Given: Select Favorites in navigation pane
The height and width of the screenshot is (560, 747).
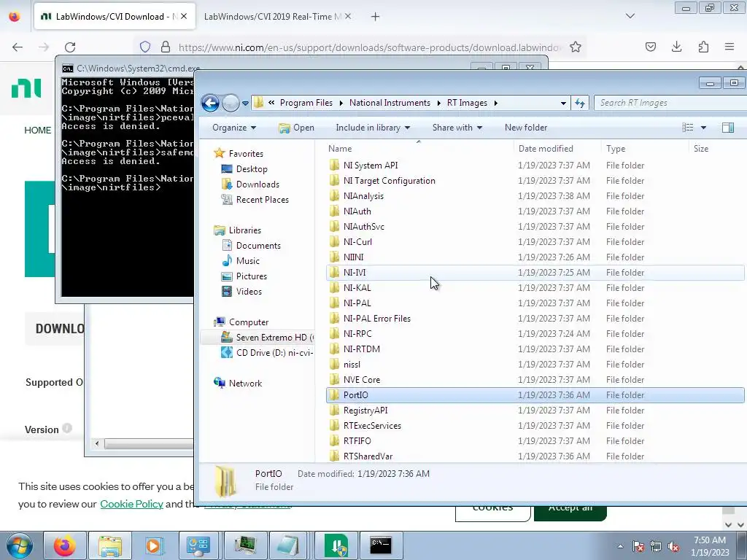Looking at the screenshot, I should (x=246, y=154).
